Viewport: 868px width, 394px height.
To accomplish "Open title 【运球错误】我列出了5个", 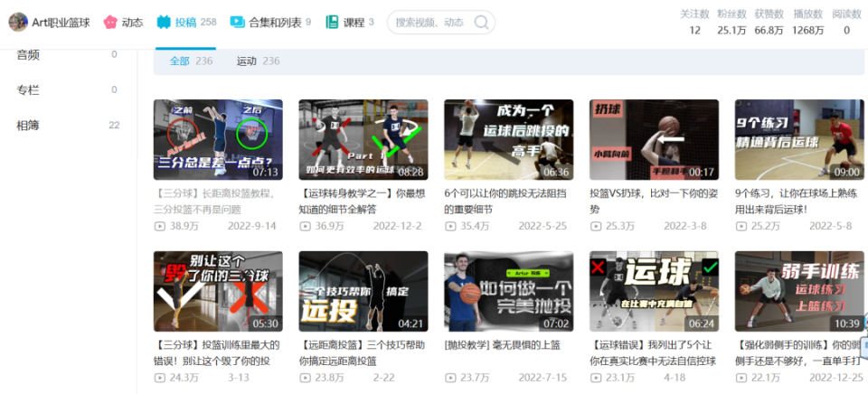I will pos(653,353).
